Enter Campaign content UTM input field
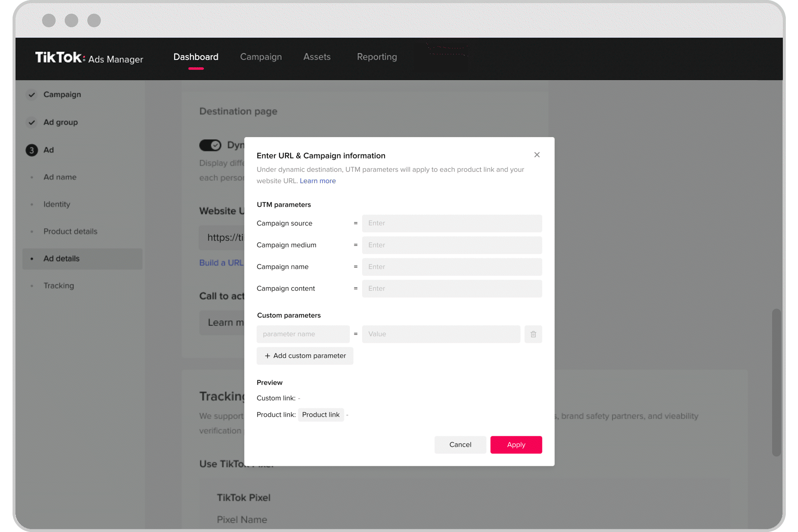The width and height of the screenshot is (798, 532). pyautogui.click(x=452, y=289)
